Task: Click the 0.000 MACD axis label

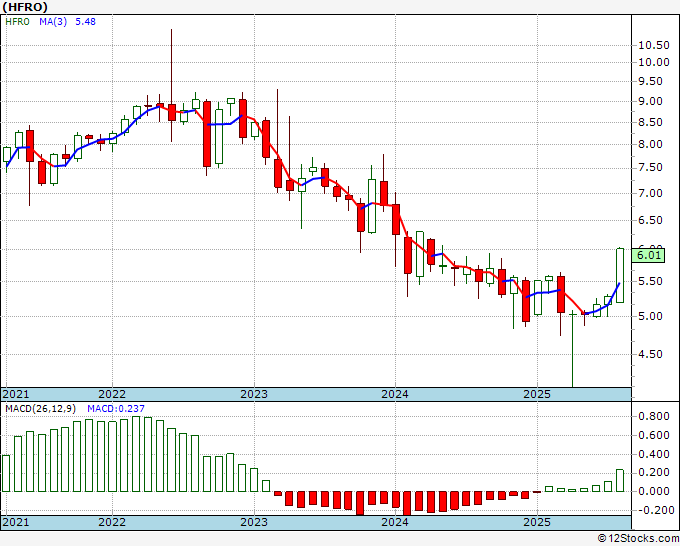Action: click(x=654, y=491)
